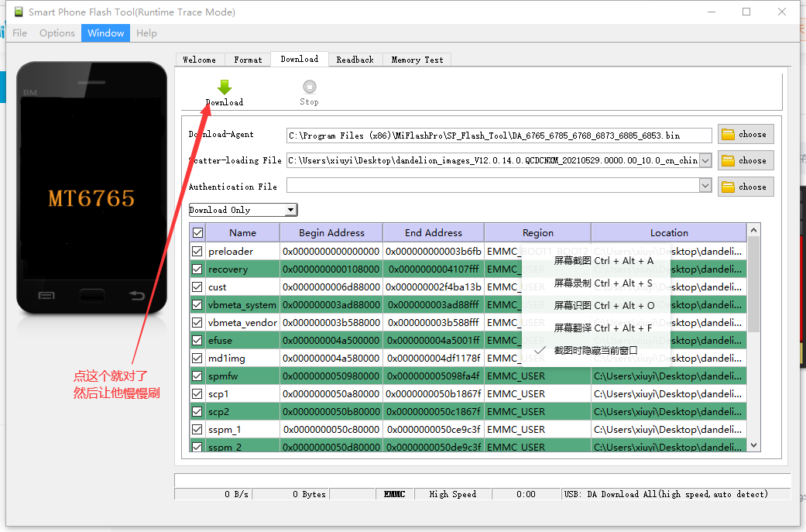The height and width of the screenshot is (532, 806).
Task: Expand the Authentication File dropdown
Action: [706, 185]
